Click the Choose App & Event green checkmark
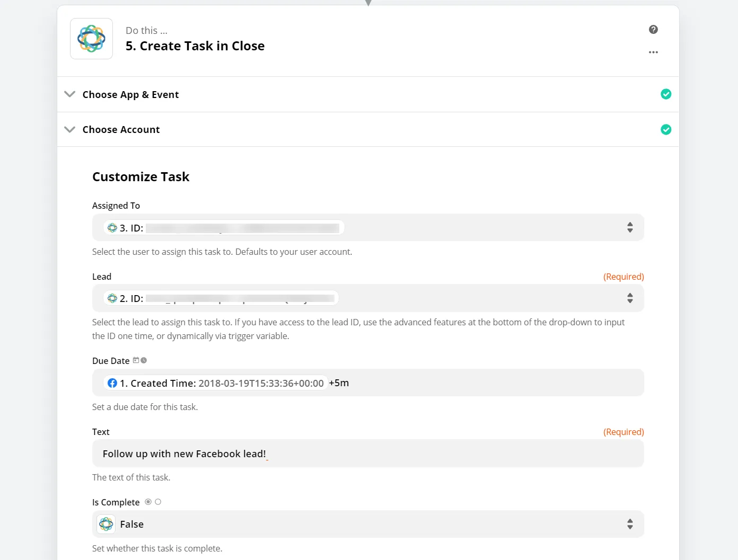 (x=666, y=94)
